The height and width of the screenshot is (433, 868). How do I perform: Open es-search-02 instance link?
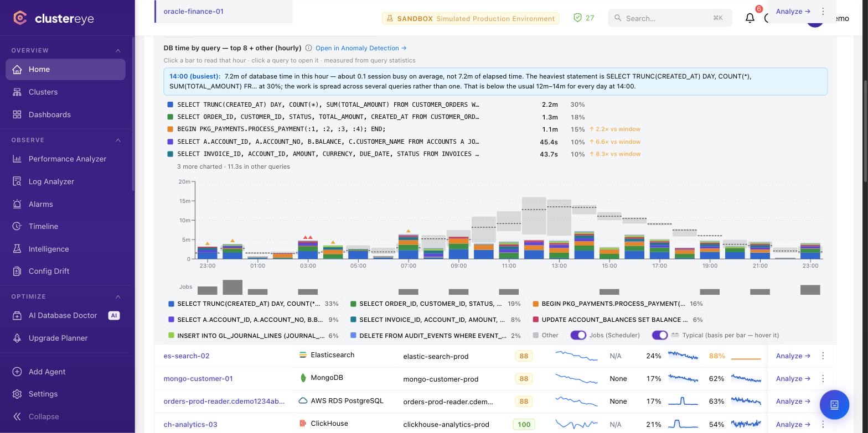(187, 356)
